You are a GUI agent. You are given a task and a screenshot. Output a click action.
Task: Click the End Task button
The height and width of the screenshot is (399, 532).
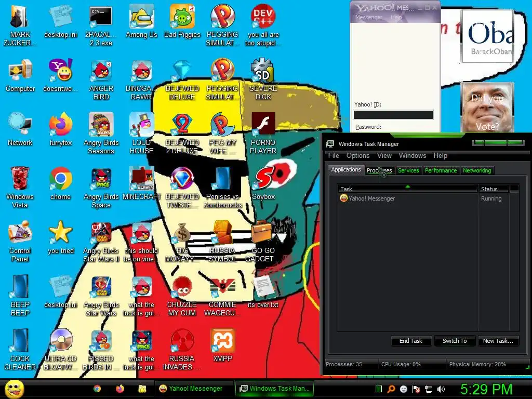coord(411,341)
